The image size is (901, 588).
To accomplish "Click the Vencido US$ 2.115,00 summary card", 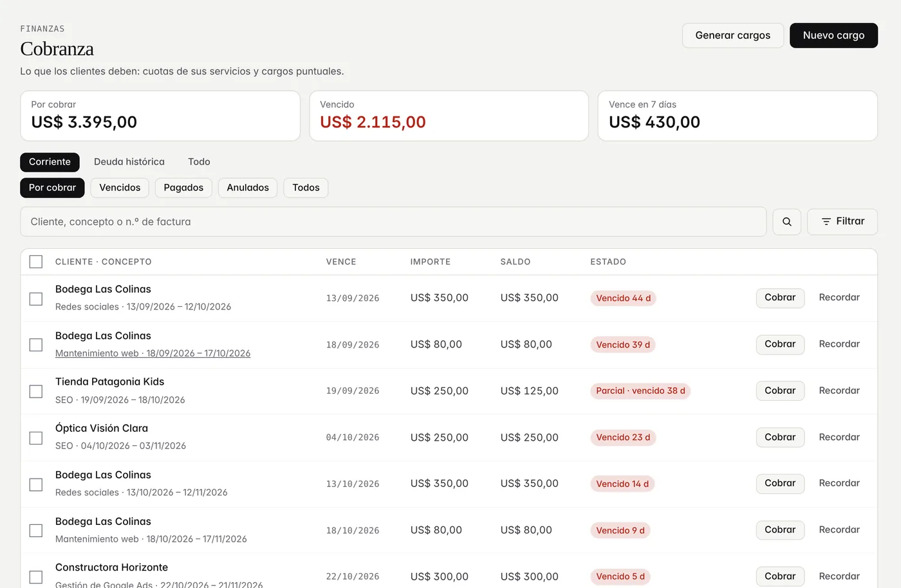I will pos(449,116).
